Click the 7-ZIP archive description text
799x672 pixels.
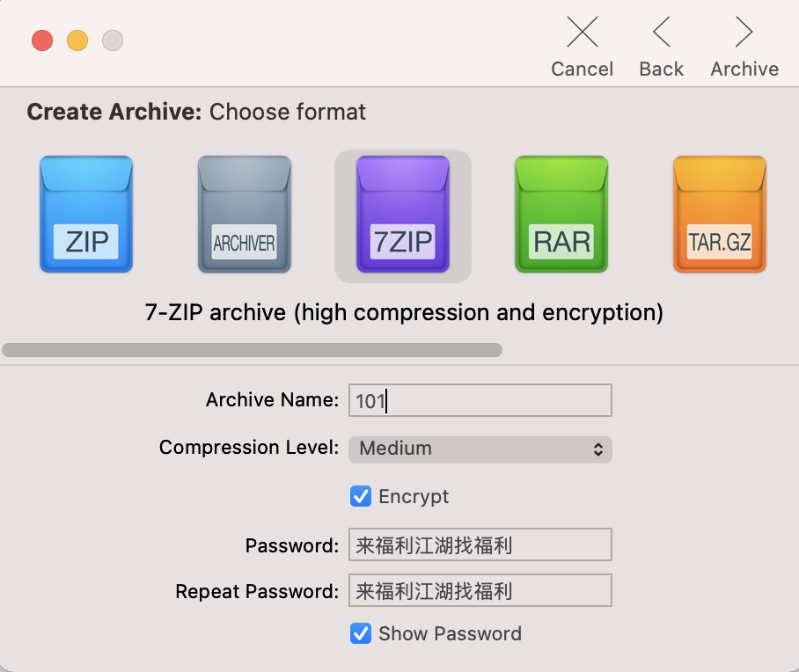(403, 312)
